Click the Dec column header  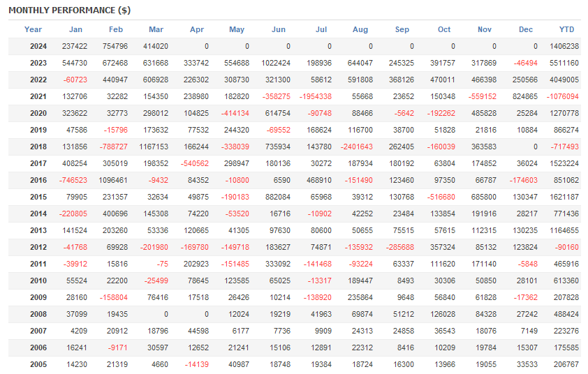coord(526,29)
